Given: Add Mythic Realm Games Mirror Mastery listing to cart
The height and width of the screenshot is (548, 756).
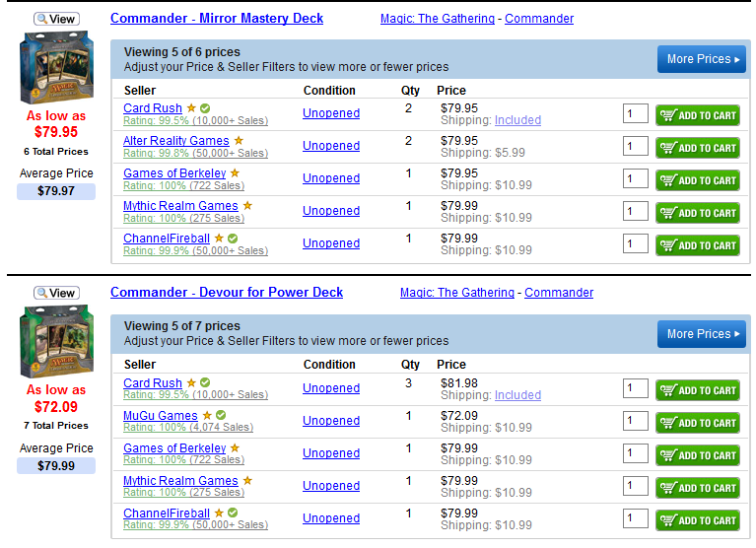Looking at the screenshot, I should 698,213.
